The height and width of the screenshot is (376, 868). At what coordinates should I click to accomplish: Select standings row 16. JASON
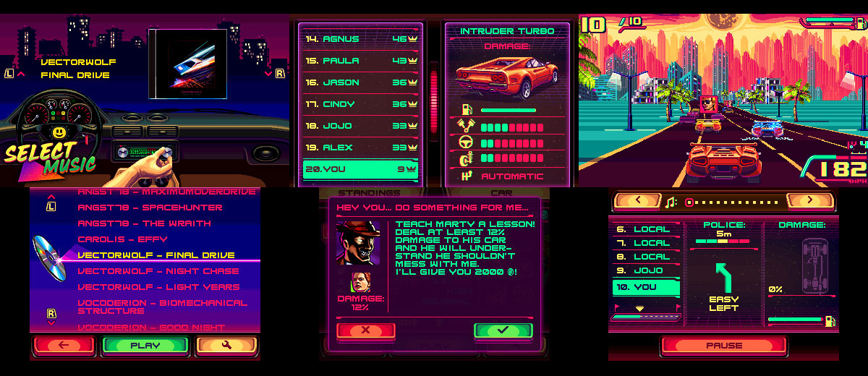click(x=362, y=82)
